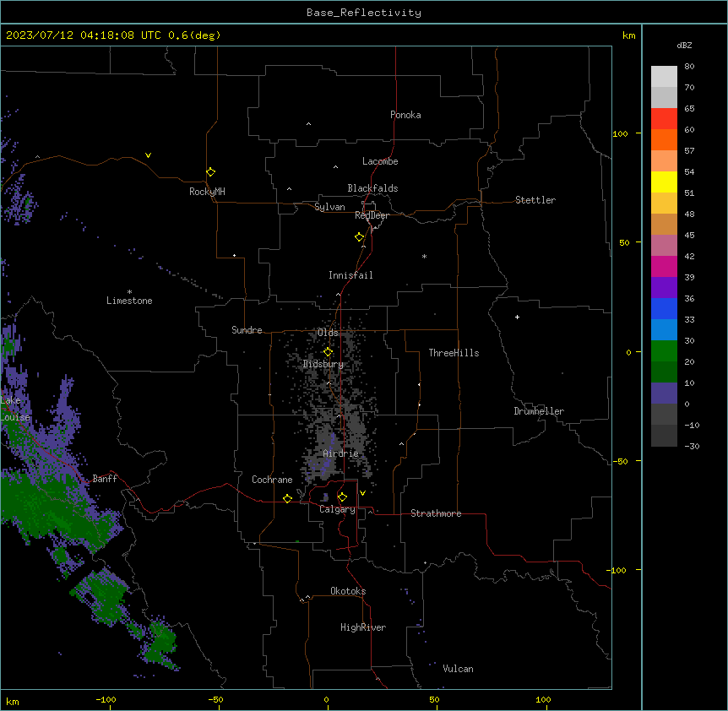The width and height of the screenshot is (728, 711).
Task: Select the HighRiver label
Action: (363, 627)
